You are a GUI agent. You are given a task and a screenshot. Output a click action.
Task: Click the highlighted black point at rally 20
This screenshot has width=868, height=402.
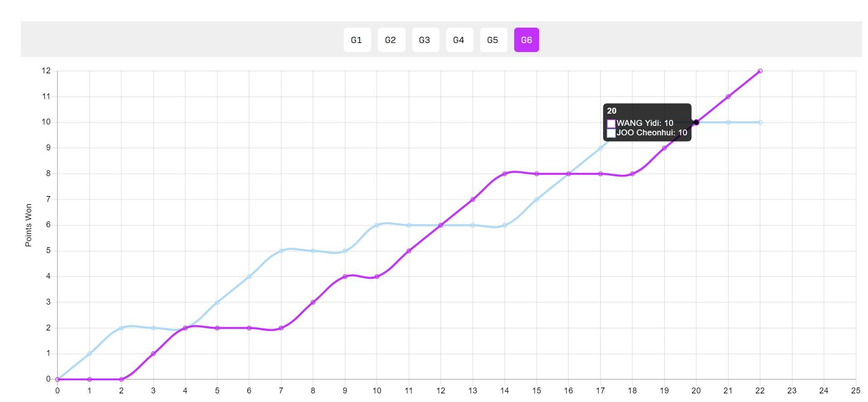(696, 122)
